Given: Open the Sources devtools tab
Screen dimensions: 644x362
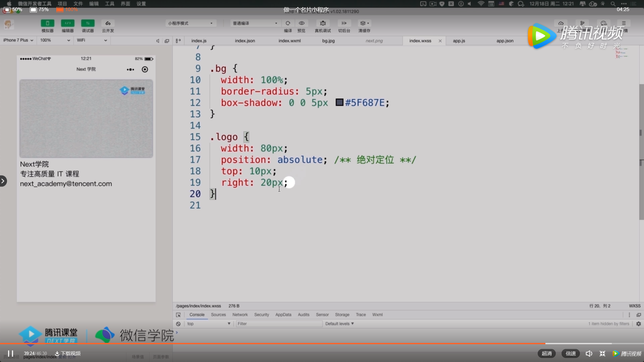Looking at the screenshot, I should [x=218, y=314].
